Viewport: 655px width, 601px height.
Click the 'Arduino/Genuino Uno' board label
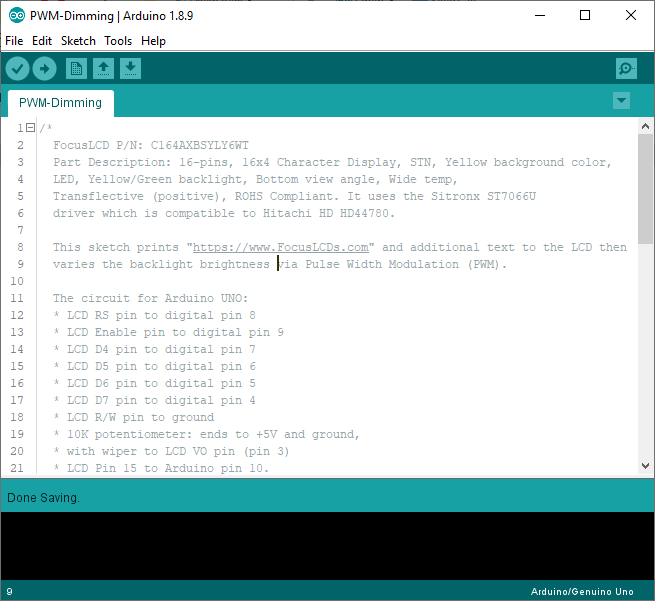582,591
